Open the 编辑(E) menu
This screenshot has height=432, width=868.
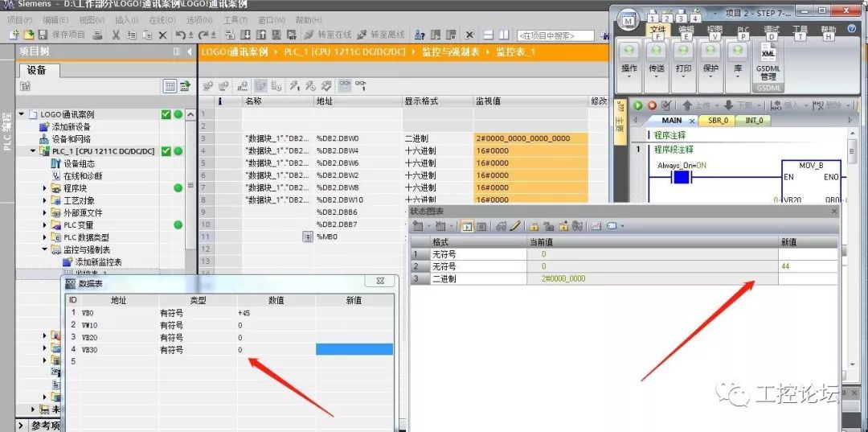pyautogui.click(x=56, y=20)
